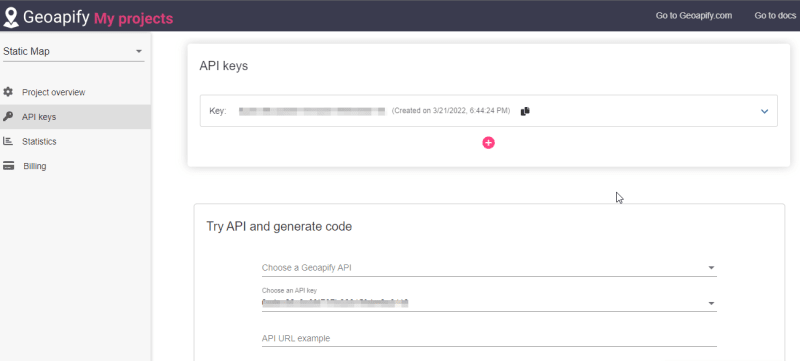This screenshot has width=800, height=361.
Task: Click the Geoapify map pin logo
Action: tap(11, 17)
